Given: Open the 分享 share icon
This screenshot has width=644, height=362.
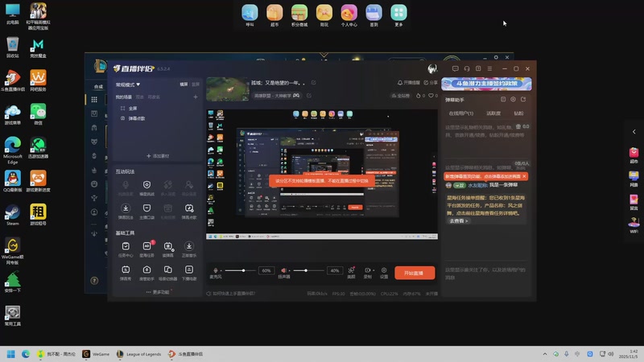Looking at the screenshot, I should [431, 83].
